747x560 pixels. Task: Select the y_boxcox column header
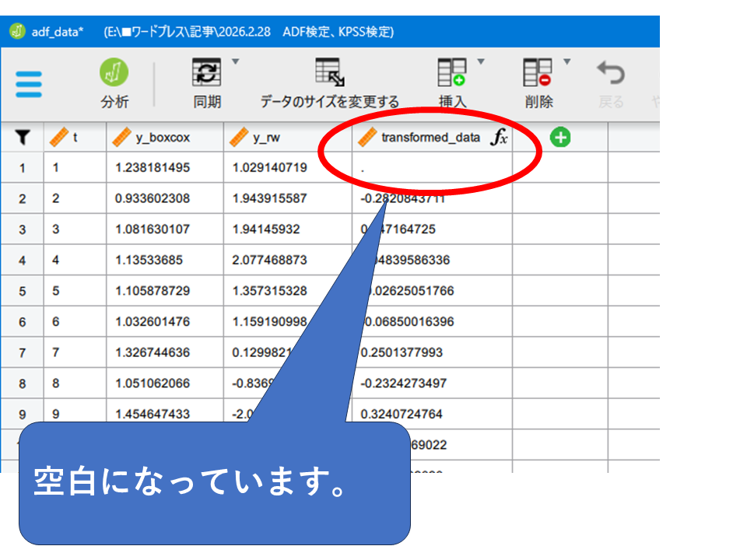tap(163, 138)
